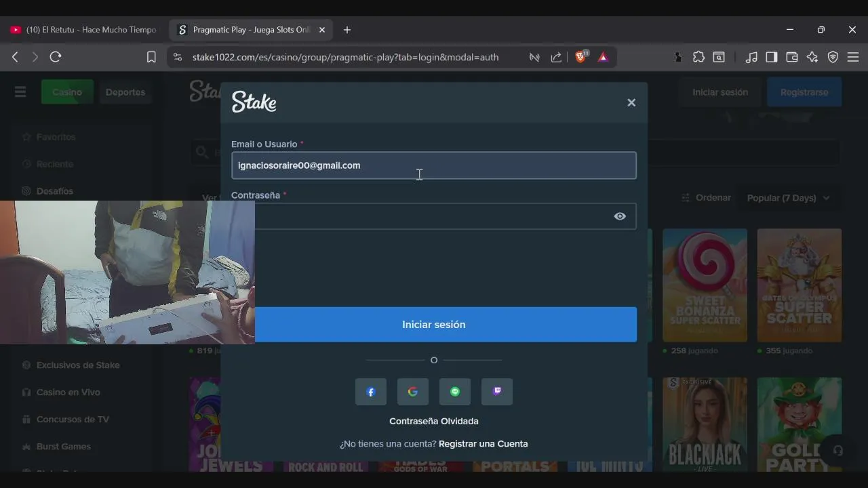Open Burst Games in the sidebar

click(x=63, y=447)
